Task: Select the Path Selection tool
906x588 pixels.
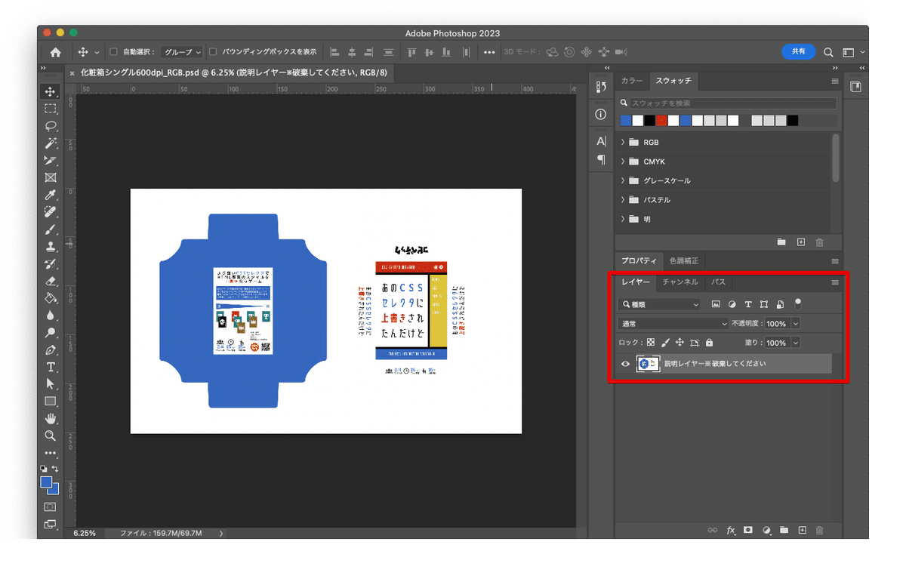Action: pos(51,384)
